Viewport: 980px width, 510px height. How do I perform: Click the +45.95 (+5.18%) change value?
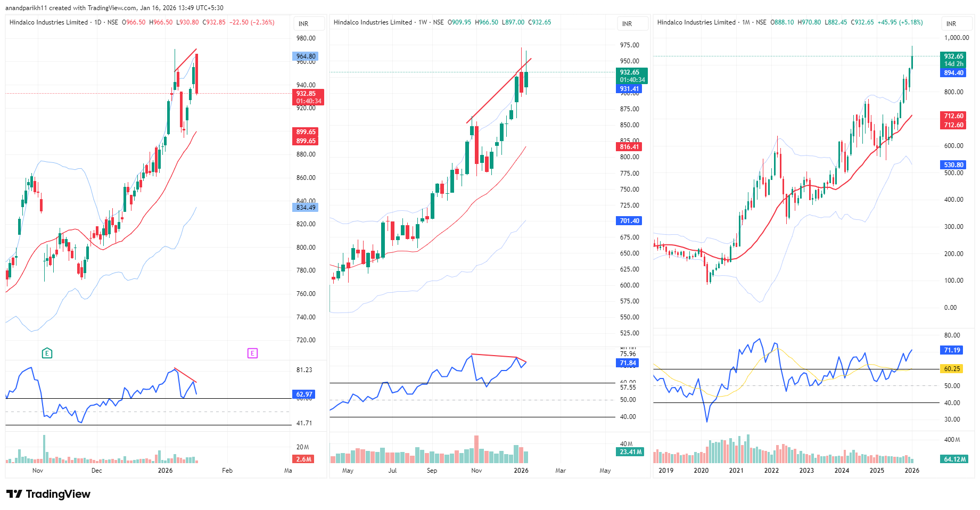tap(900, 22)
